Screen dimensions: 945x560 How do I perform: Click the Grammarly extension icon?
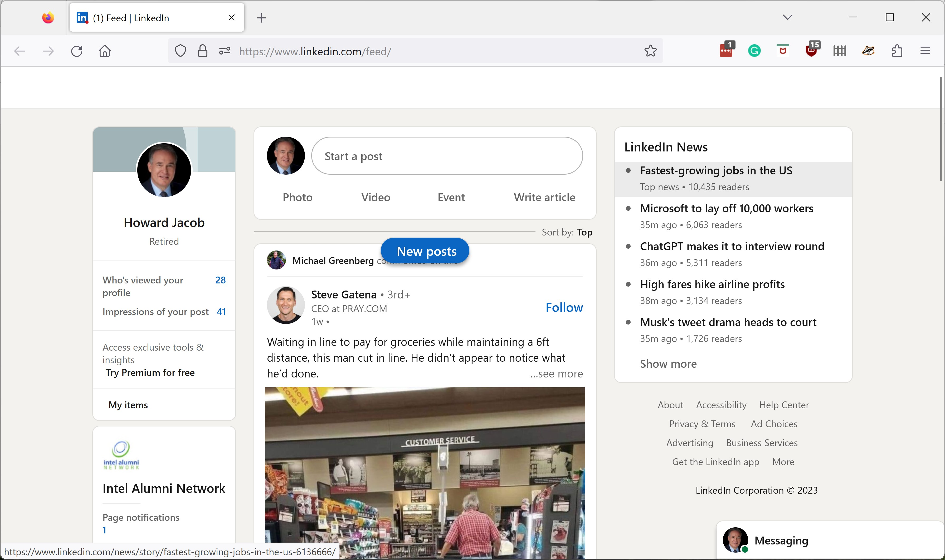point(754,51)
